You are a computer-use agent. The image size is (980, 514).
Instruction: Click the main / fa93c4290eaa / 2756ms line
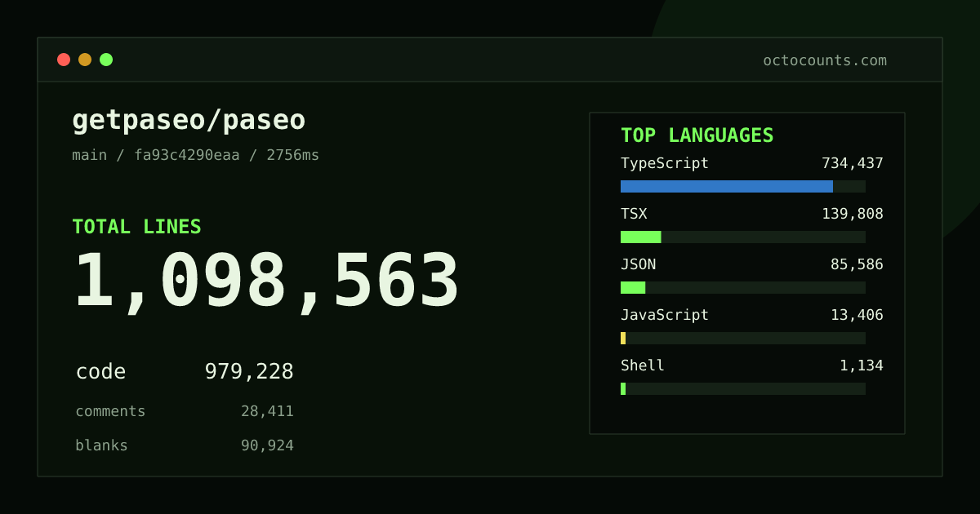tap(196, 155)
